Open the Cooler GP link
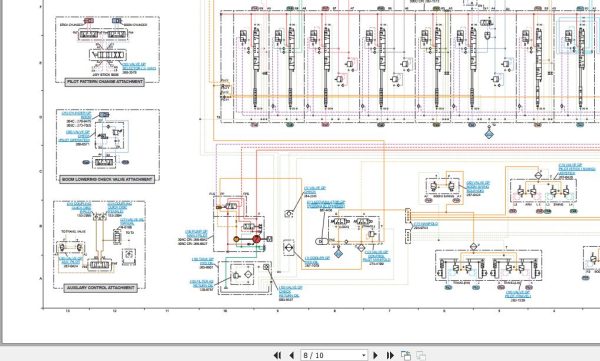 (317, 260)
